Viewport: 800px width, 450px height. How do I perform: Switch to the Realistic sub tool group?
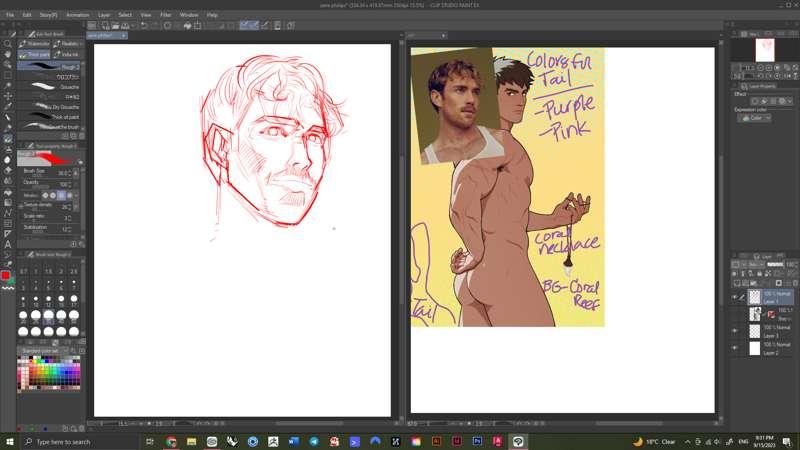tap(67, 44)
